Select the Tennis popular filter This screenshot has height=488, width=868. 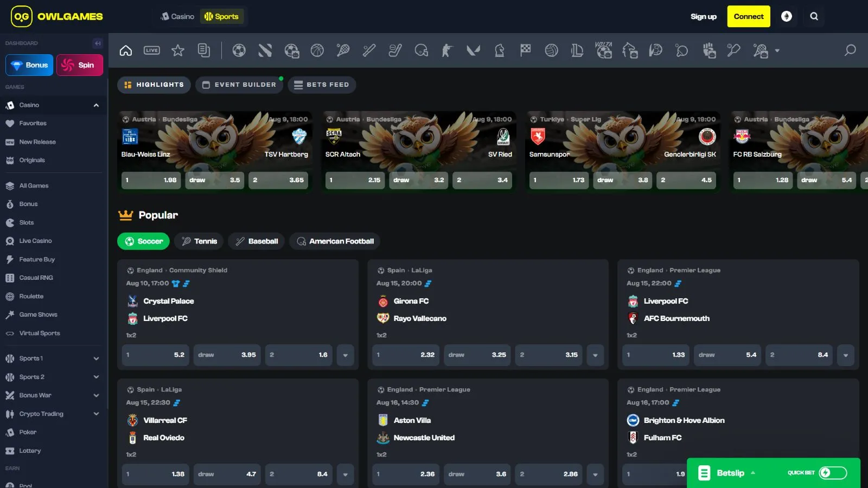pos(199,241)
